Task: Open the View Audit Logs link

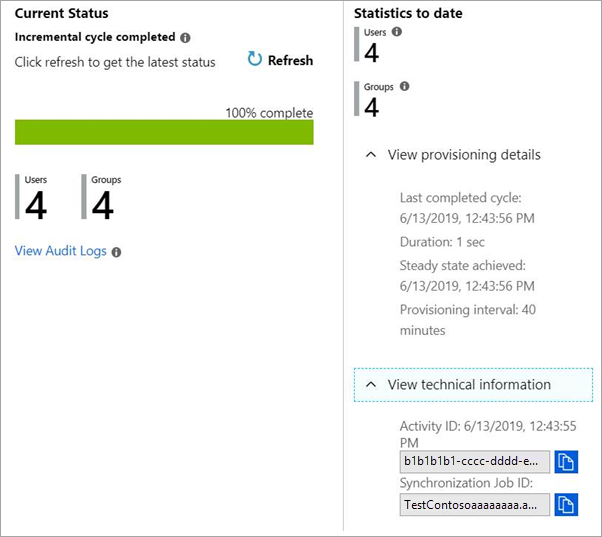Action: tap(60, 251)
